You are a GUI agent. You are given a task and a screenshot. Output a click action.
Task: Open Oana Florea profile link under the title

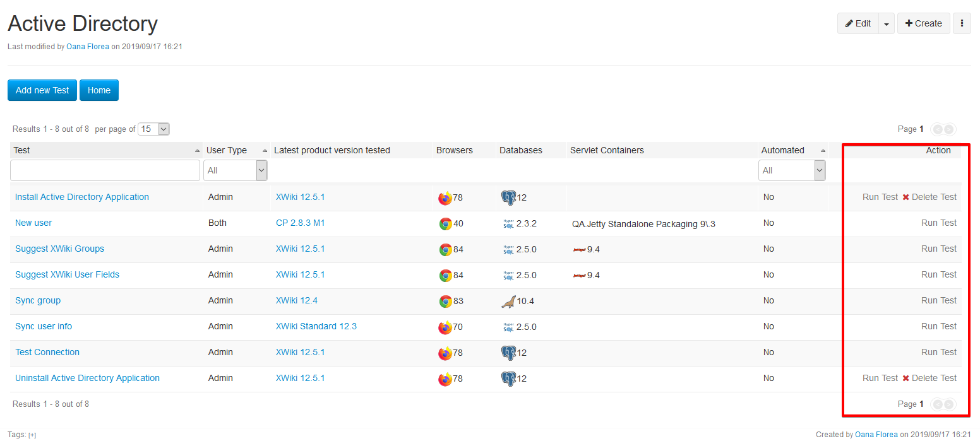[88, 47]
